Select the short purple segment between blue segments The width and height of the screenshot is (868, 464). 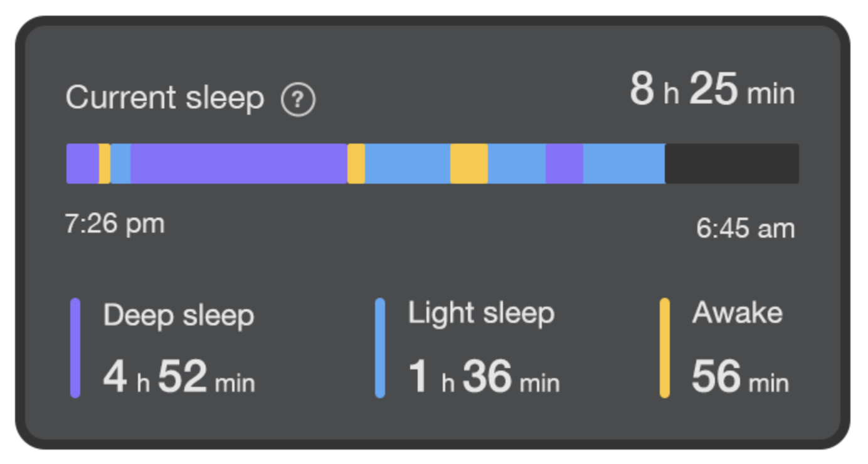pyautogui.click(x=564, y=164)
